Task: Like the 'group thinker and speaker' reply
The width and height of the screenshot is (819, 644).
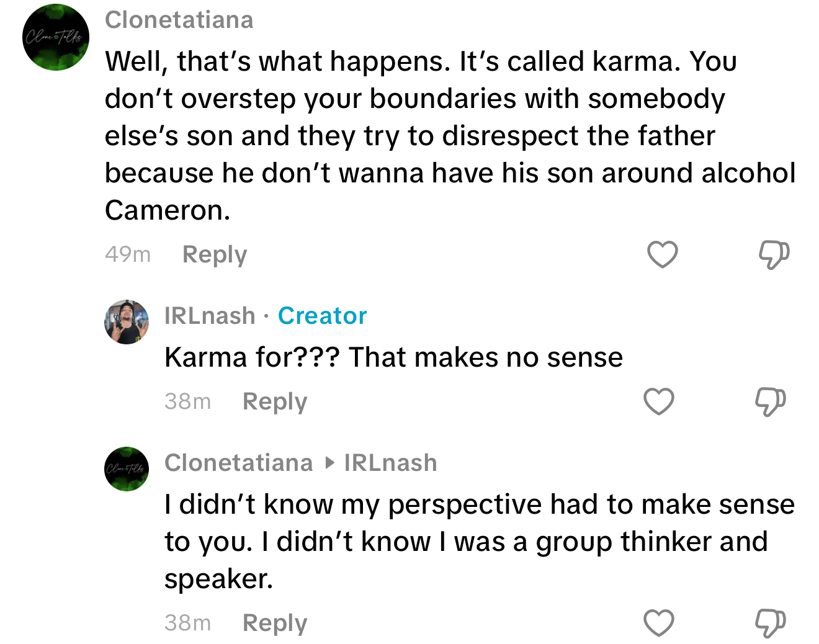Action: click(x=658, y=623)
